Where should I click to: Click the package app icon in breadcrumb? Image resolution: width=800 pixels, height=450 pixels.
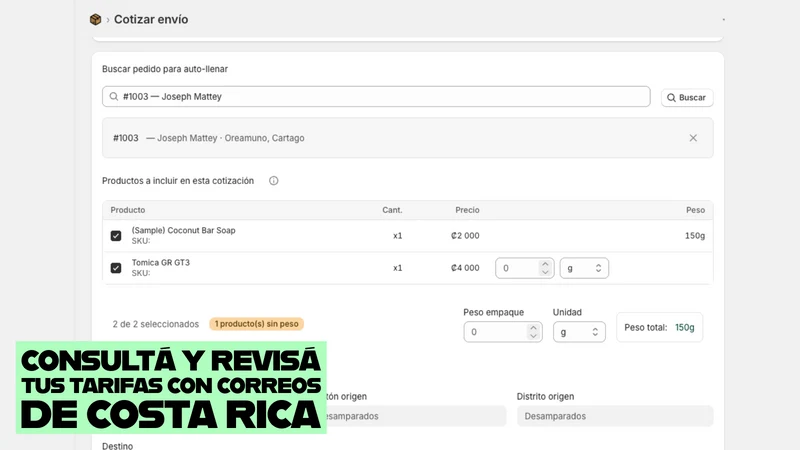(x=95, y=19)
